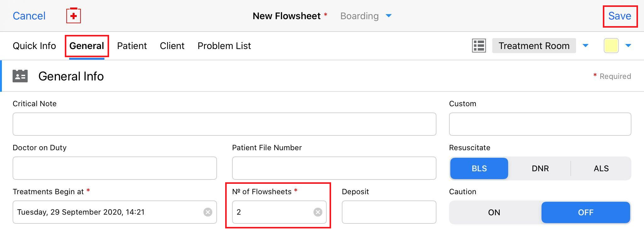The width and height of the screenshot is (644, 236).
Task: Go to the Quick Info tab
Action: click(x=34, y=46)
